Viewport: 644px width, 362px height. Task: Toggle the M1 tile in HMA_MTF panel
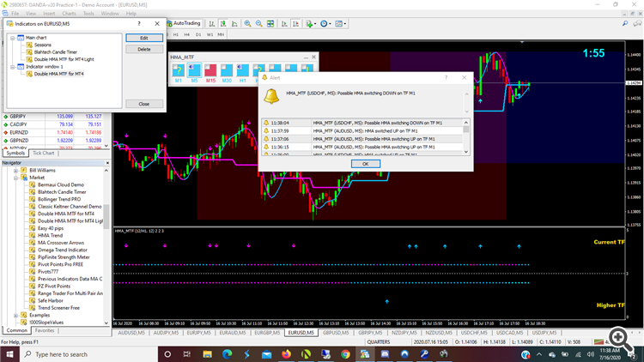pos(179,70)
